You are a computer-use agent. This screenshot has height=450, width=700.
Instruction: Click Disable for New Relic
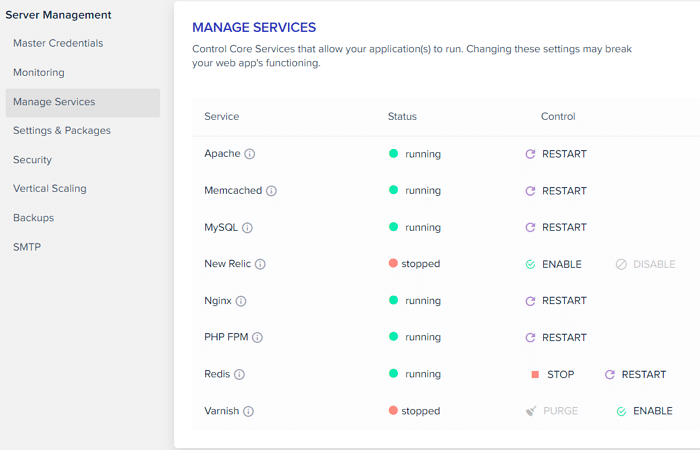click(646, 264)
